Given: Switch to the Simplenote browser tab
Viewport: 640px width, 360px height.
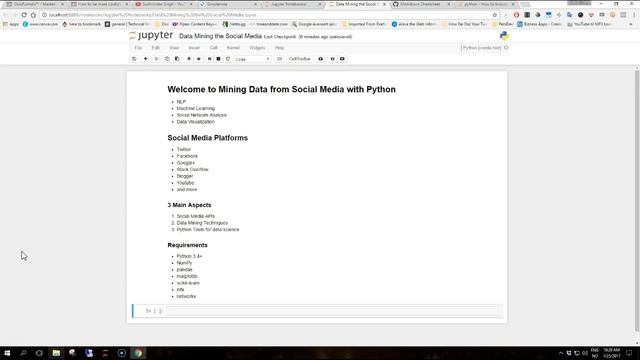Looking at the screenshot, I should pyautogui.click(x=228, y=4).
